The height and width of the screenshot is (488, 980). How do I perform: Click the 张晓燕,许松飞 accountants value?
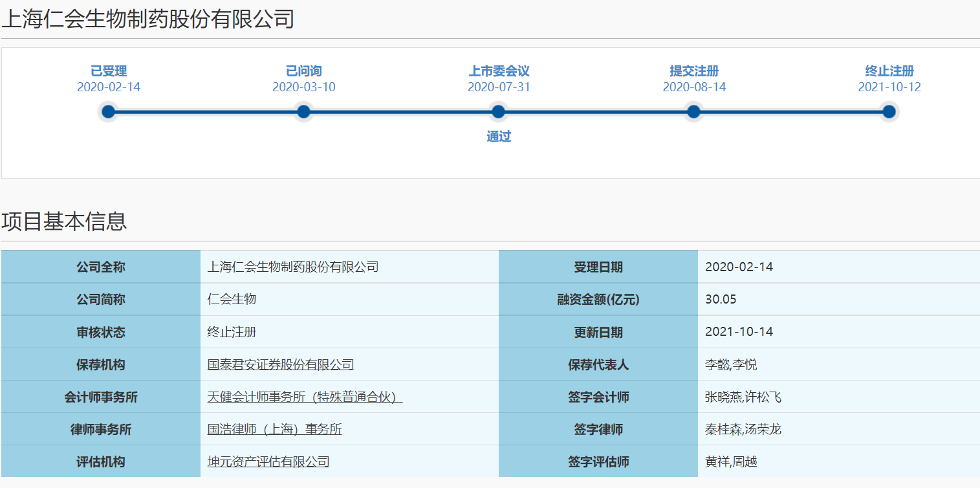click(x=743, y=397)
